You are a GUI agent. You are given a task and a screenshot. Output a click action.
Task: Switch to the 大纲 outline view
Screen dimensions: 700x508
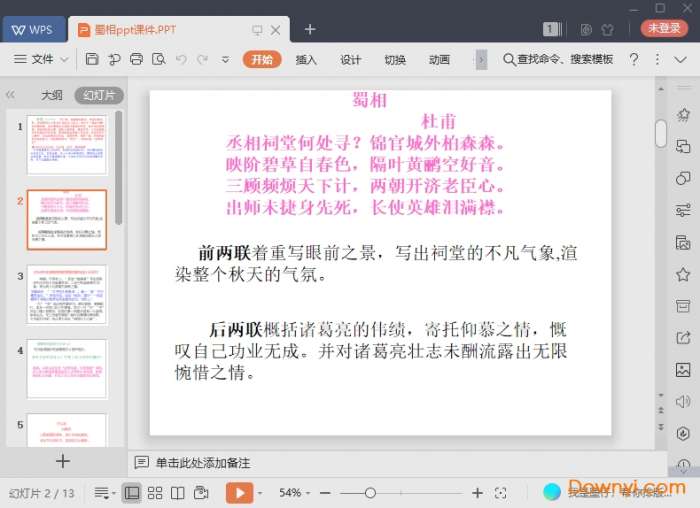52,95
